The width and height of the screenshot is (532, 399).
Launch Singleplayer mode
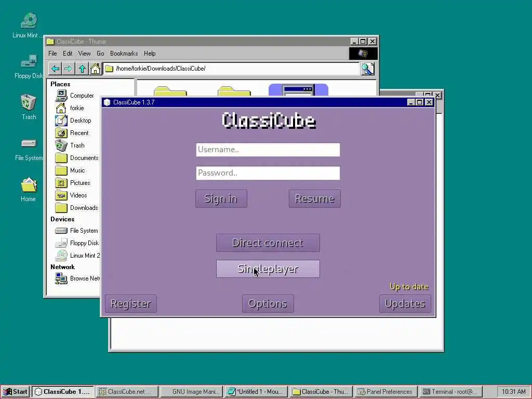click(x=268, y=269)
